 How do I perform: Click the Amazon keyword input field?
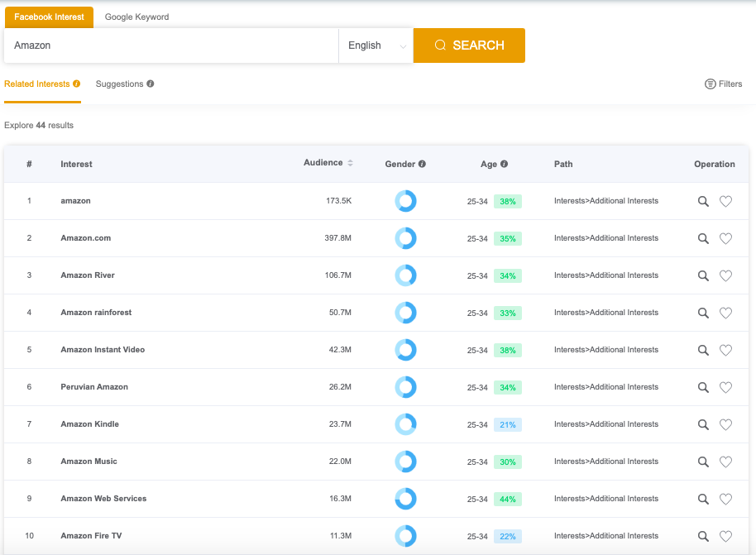pyautogui.click(x=171, y=45)
